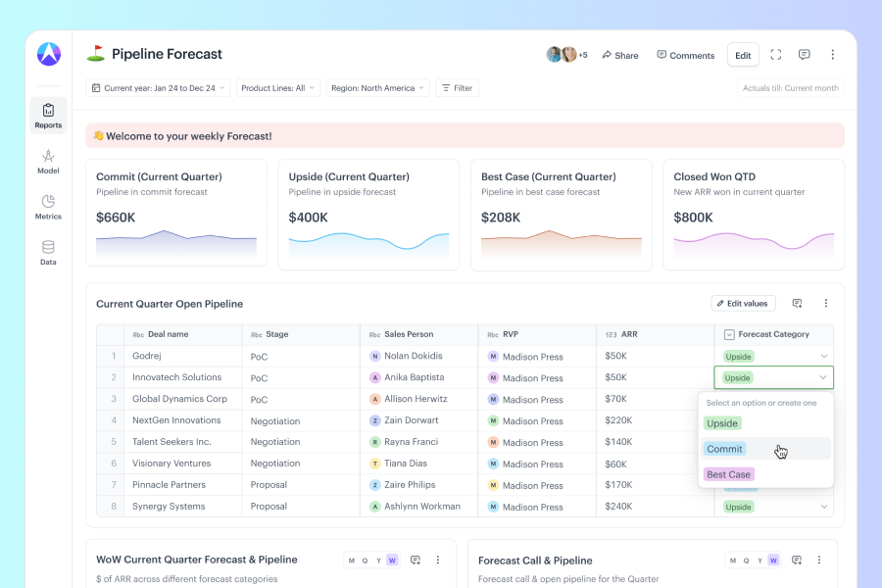Viewport: 882px width, 588px height.
Task: Select Best Case option in the dropdown list
Action: point(729,474)
